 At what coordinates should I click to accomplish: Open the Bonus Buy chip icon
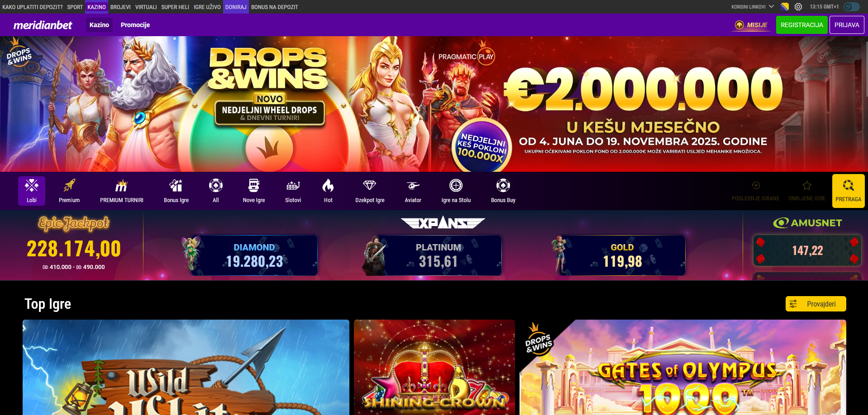click(503, 191)
